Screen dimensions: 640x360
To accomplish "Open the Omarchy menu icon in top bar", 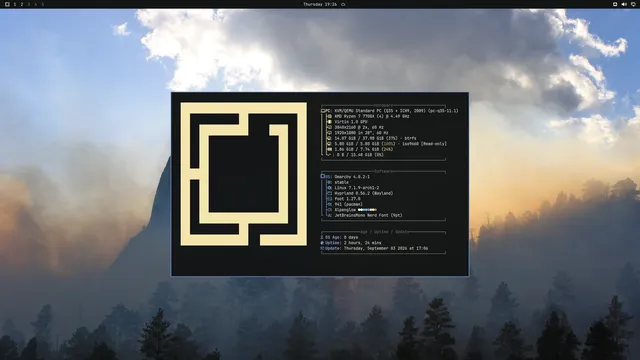I will point(7,4).
